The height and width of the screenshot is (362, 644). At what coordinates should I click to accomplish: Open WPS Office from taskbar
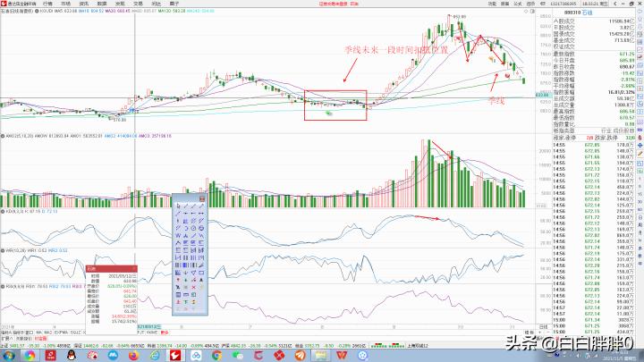(342, 356)
